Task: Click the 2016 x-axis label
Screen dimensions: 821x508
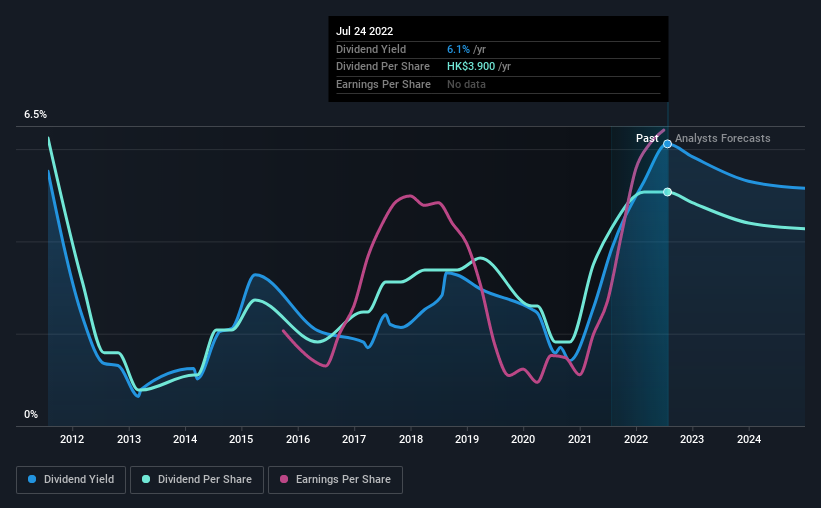Action: point(298,439)
